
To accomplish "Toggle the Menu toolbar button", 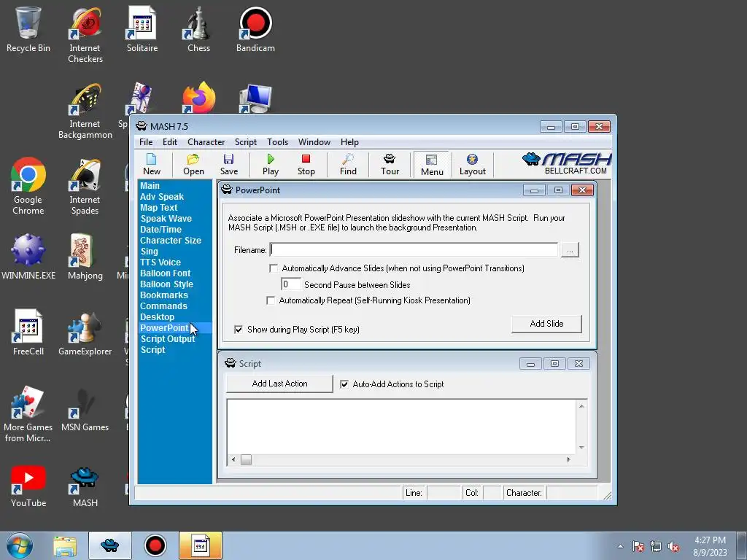I will 432,165.
